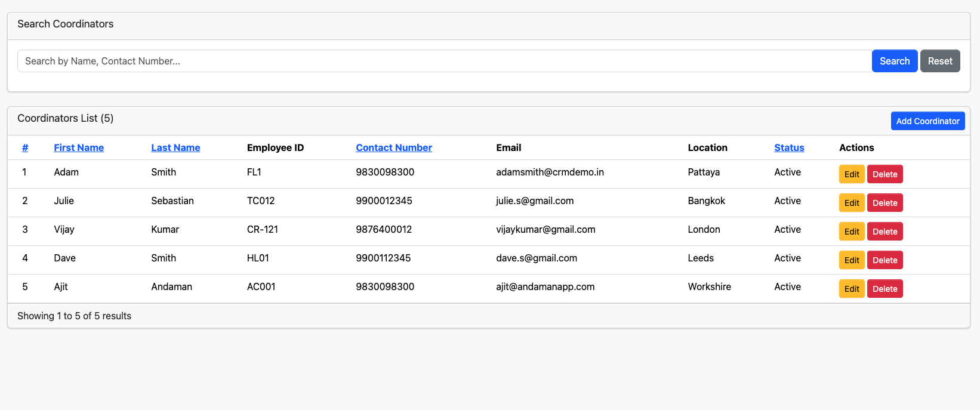980x410 pixels.
Task: Edit the Ajit Andaman coordinator
Action: (x=852, y=289)
